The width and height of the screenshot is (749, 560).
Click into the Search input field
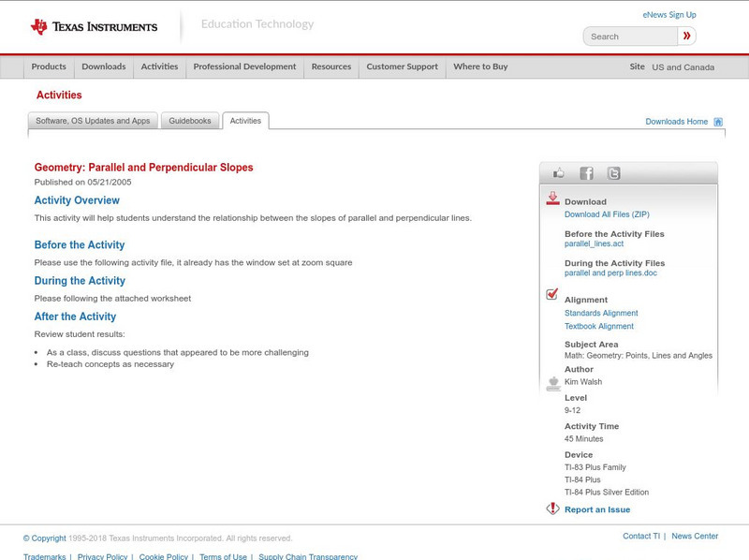tap(630, 37)
